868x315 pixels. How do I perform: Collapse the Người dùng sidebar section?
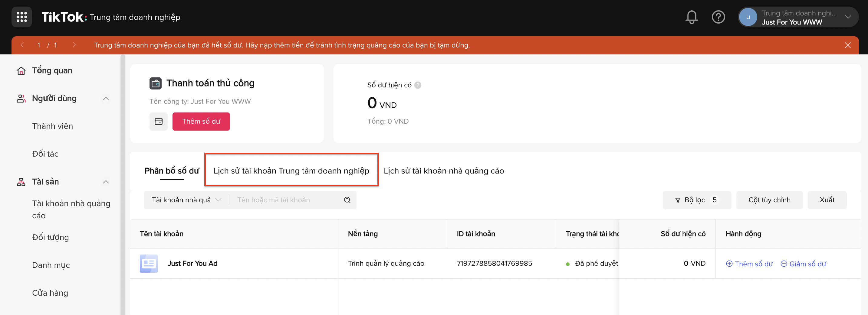106,99
